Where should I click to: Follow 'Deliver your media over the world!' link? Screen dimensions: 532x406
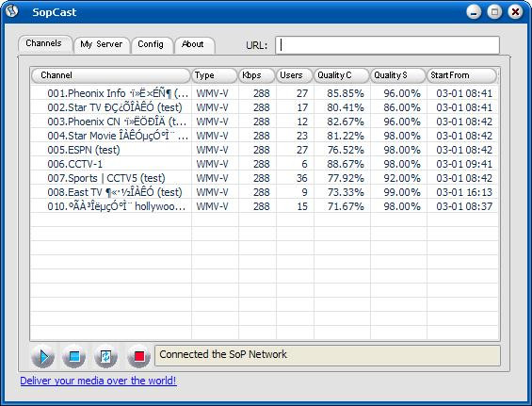coord(98,381)
